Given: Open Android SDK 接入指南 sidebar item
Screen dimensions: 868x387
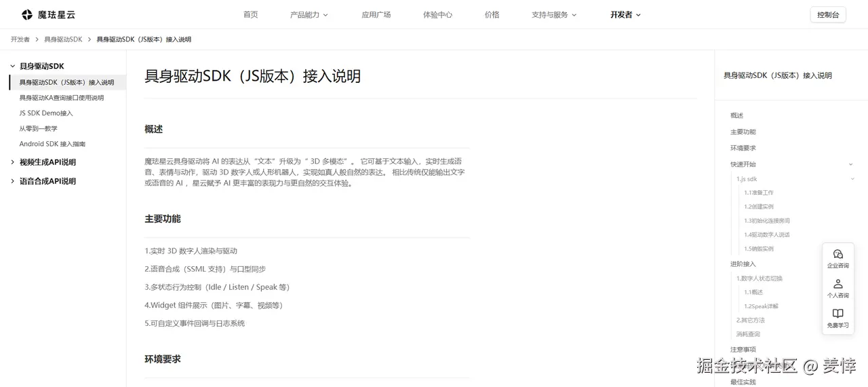Looking at the screenshot, I should click(x=52, y=144).
